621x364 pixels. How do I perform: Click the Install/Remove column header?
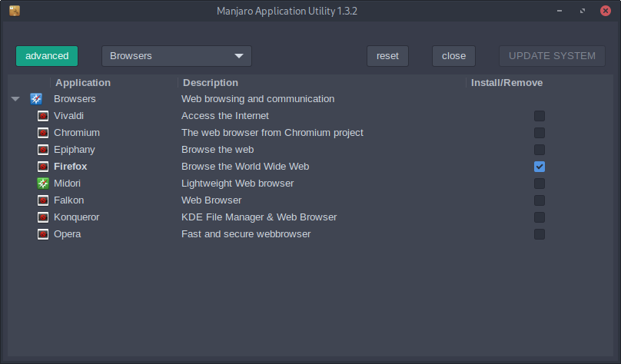point(506,83)
